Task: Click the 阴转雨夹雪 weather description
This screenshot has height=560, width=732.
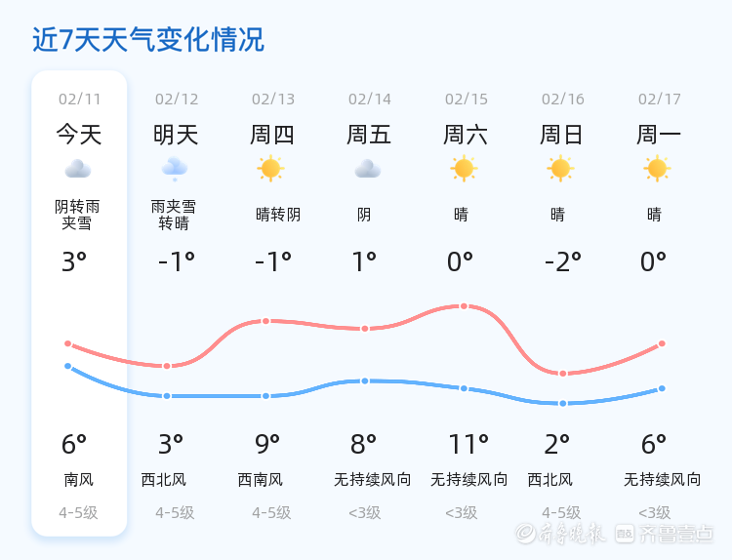Action: tap(77, 215)
